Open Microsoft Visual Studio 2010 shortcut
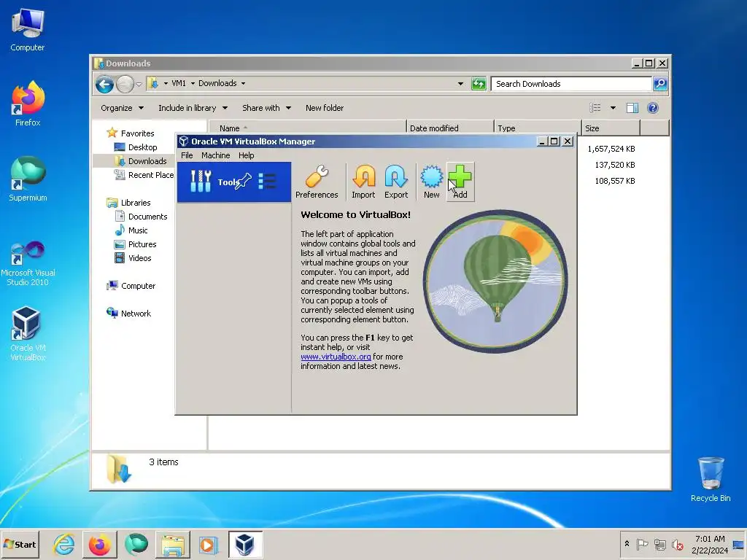The image size is (747, 560). coord(28,263)
